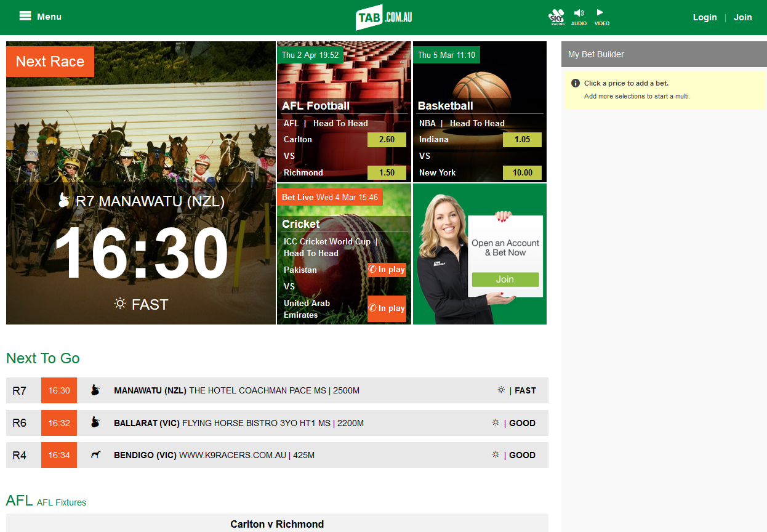This screenshot has height=532, width=767.
Task: Select Carlton odds 2.60
Action: (x=387, y=140)
